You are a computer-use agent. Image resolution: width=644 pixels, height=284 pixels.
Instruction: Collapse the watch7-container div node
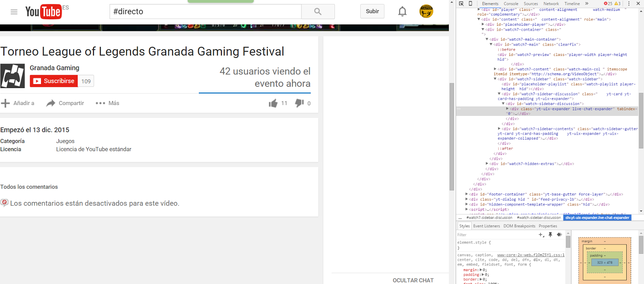point(483,29)
